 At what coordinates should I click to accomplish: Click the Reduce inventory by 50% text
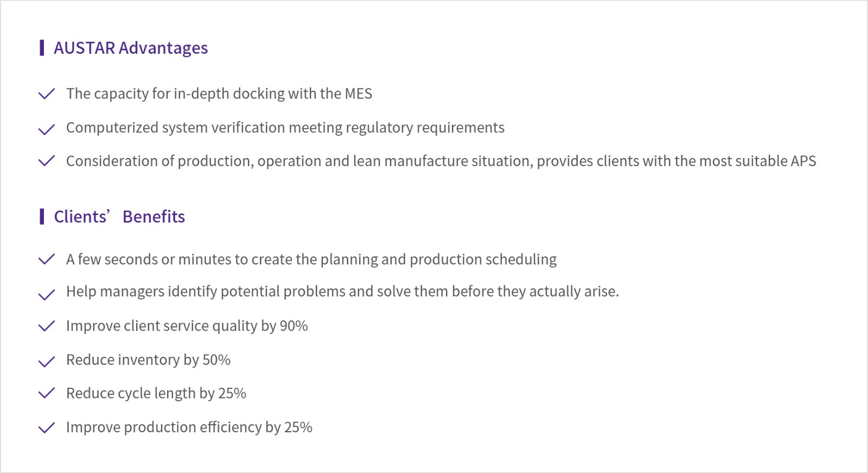point(148,360)
